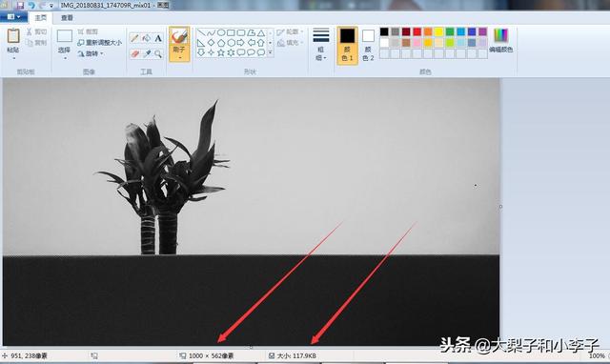The width and height of the screenshot is (610, 364).
Task: Choose the Rectangle shape
Action: point(231,32)
